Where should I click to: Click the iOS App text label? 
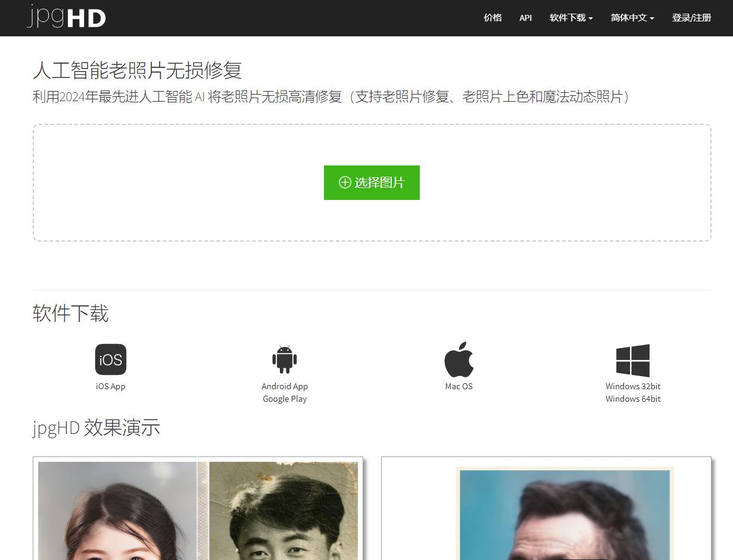point(110,386)
